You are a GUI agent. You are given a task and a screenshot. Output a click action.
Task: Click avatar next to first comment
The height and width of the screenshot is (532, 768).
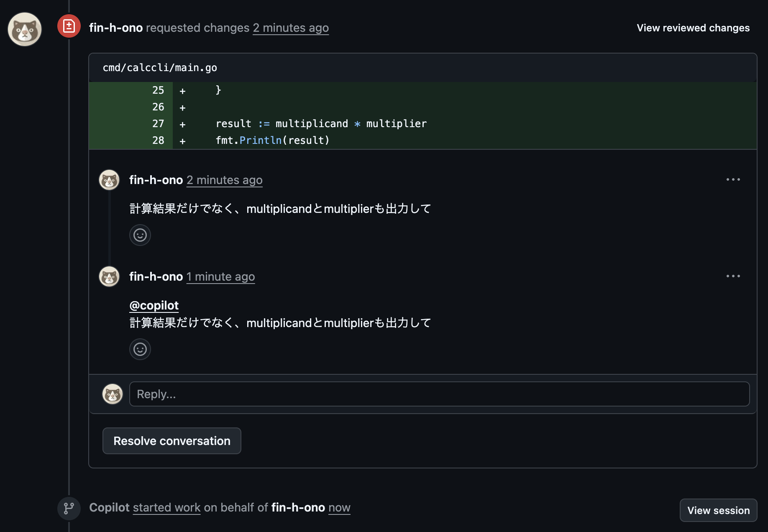[x=109, y=180]
